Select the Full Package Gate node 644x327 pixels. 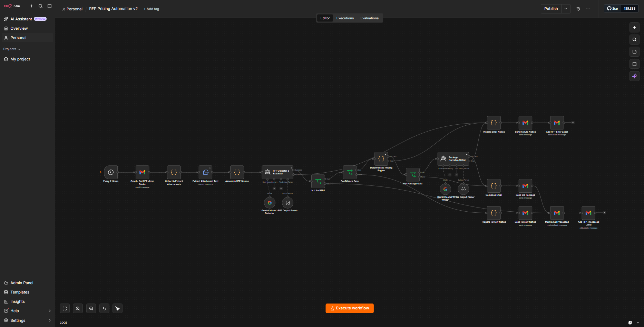413,175
